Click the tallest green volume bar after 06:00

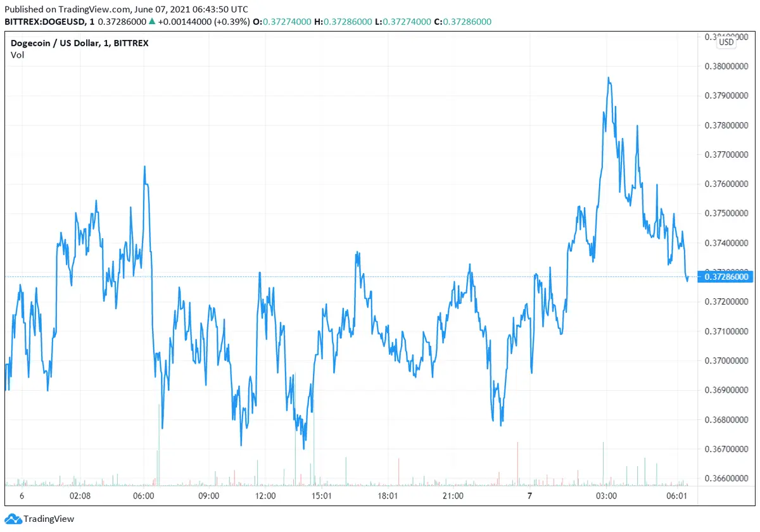click(158, 443)
